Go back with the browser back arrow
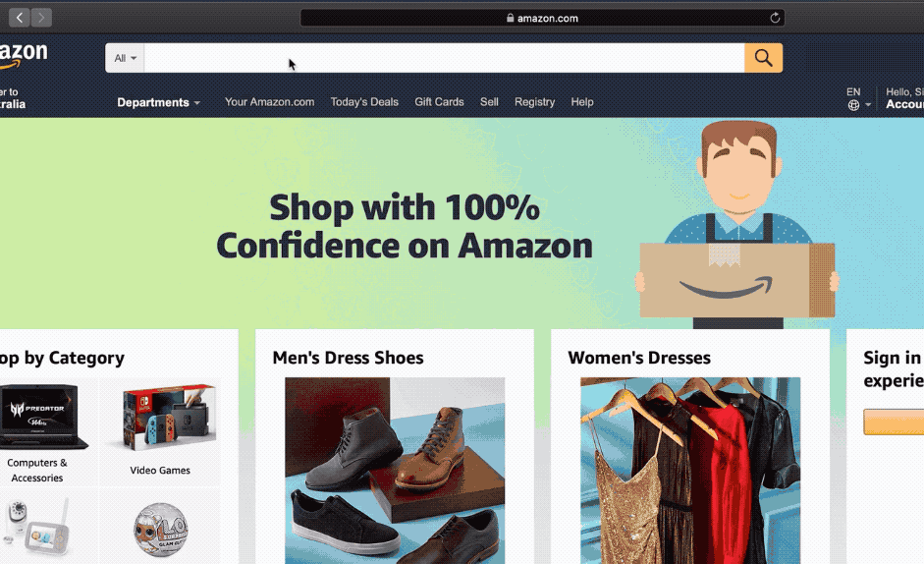924x564 pixels. click(20, 18)
